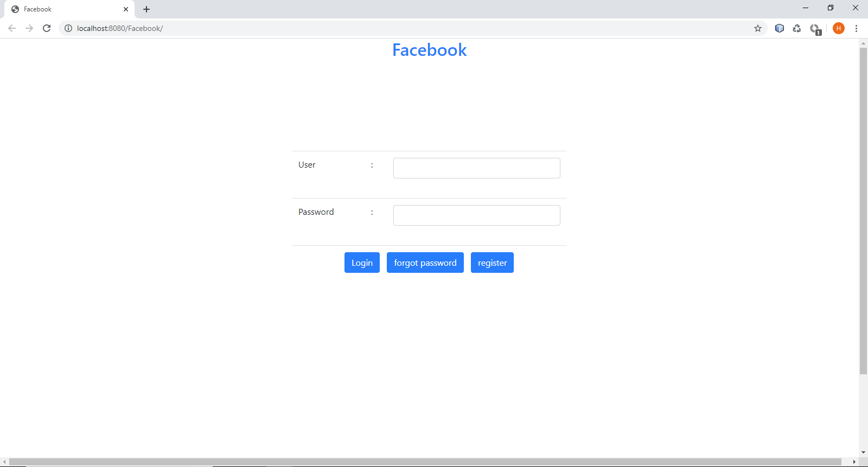
Task: Open site information icon in address bar
Action: pos(68,28)
